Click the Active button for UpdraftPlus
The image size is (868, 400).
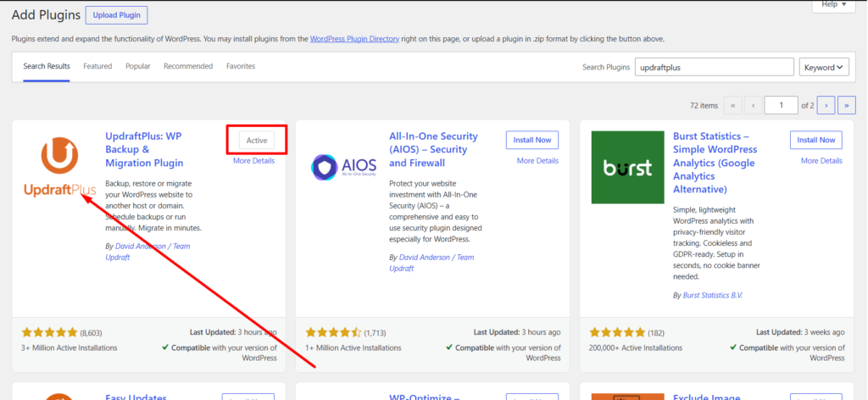coord(257,141)
